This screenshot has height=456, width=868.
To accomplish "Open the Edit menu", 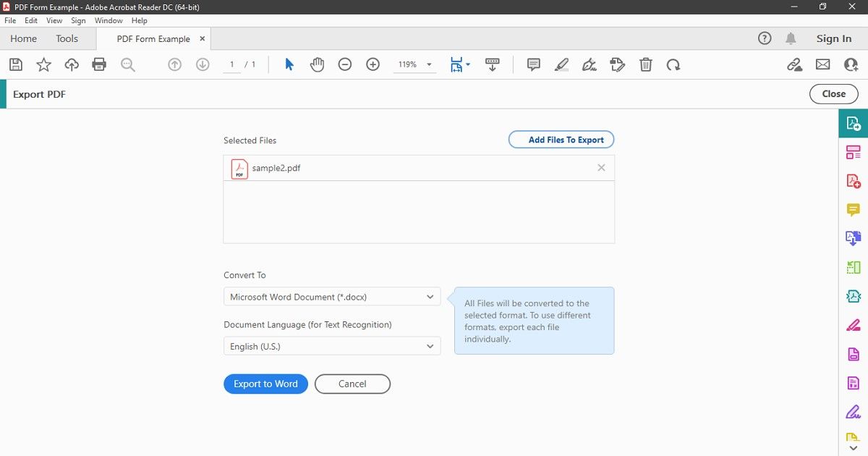I will coord(31,21).
